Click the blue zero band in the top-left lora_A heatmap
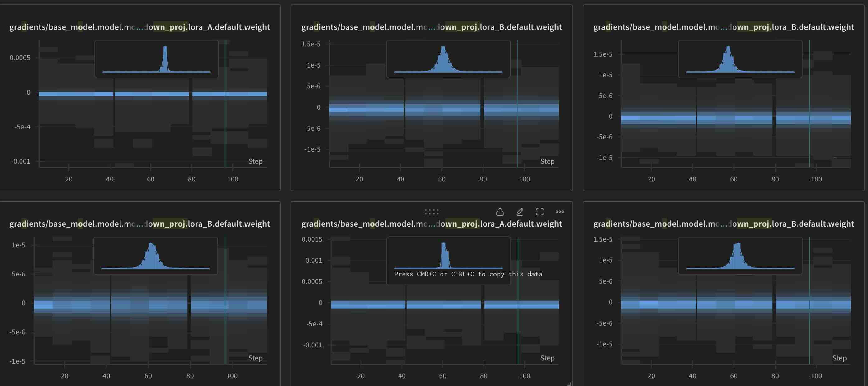 point(153,94)
